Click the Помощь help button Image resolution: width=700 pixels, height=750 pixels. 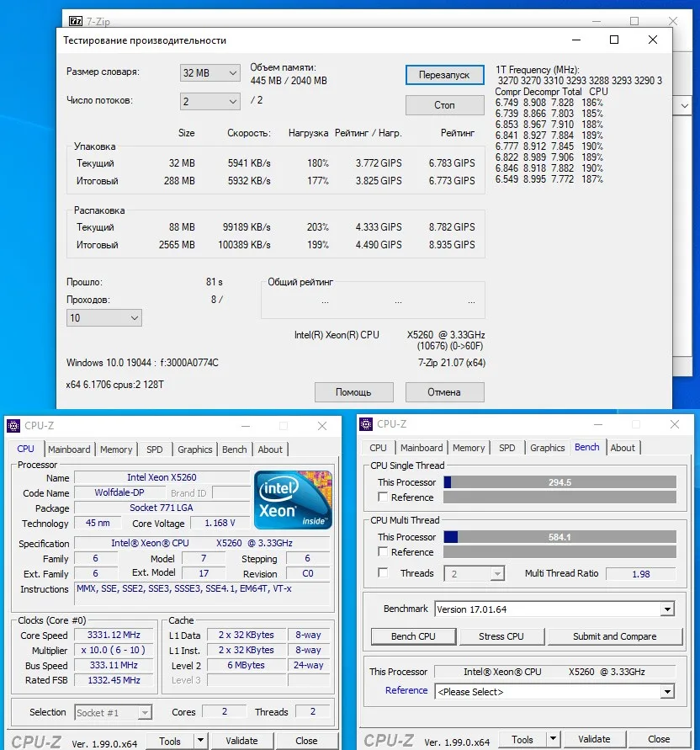click(354, 392)
